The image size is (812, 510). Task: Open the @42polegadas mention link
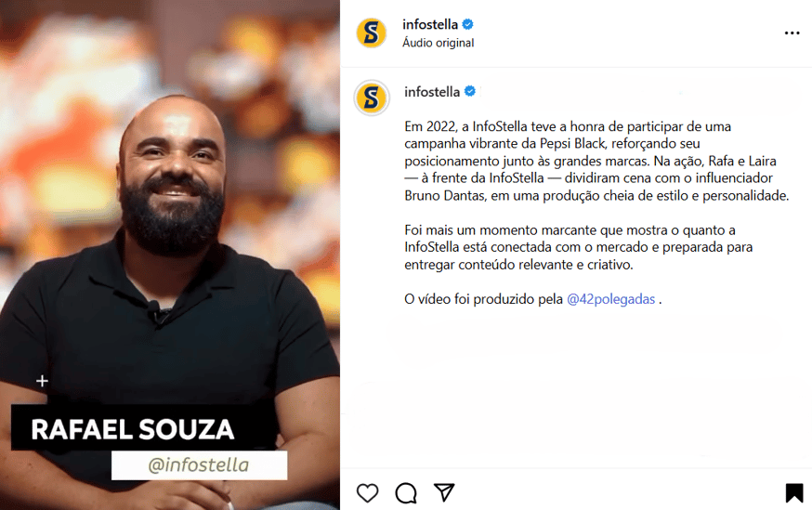[611, 299]
